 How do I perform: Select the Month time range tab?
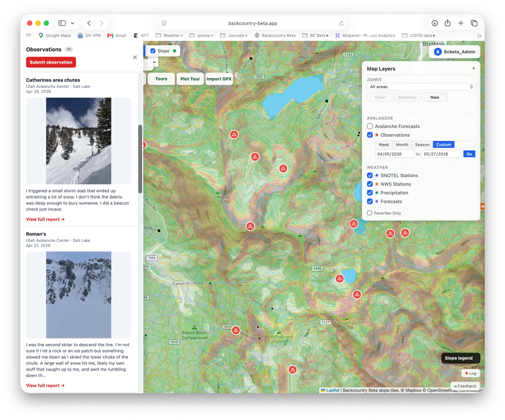click(x=402, y=145)
